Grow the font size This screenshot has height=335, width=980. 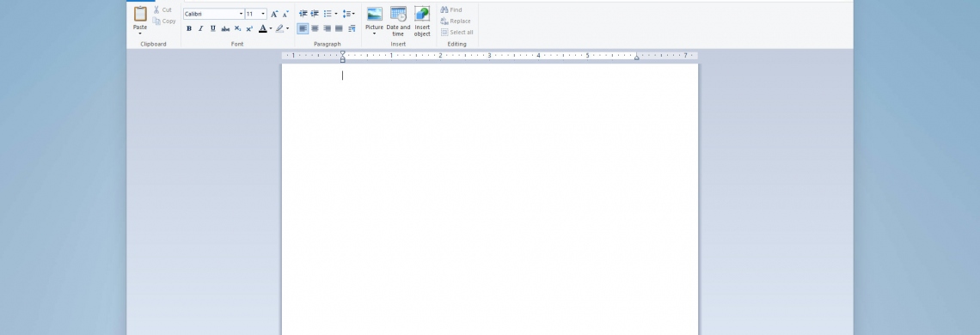click(273, 14)
